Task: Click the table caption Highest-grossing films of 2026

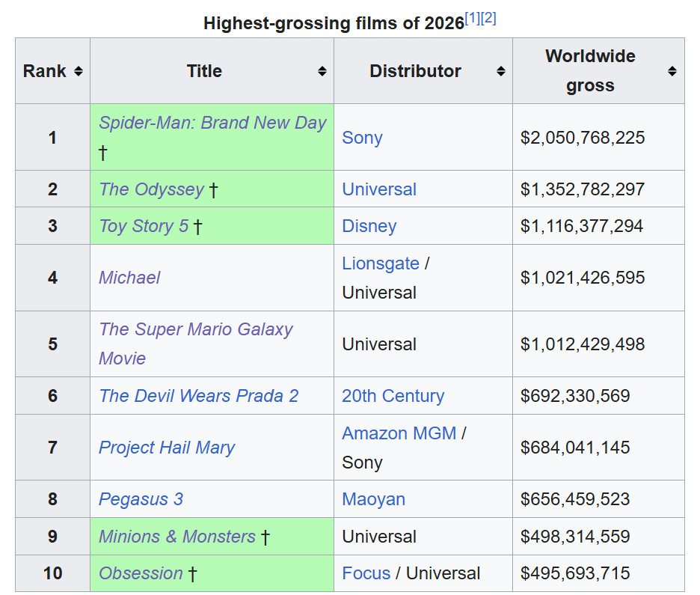Action: pyautogui.click(x=334, y=23)
